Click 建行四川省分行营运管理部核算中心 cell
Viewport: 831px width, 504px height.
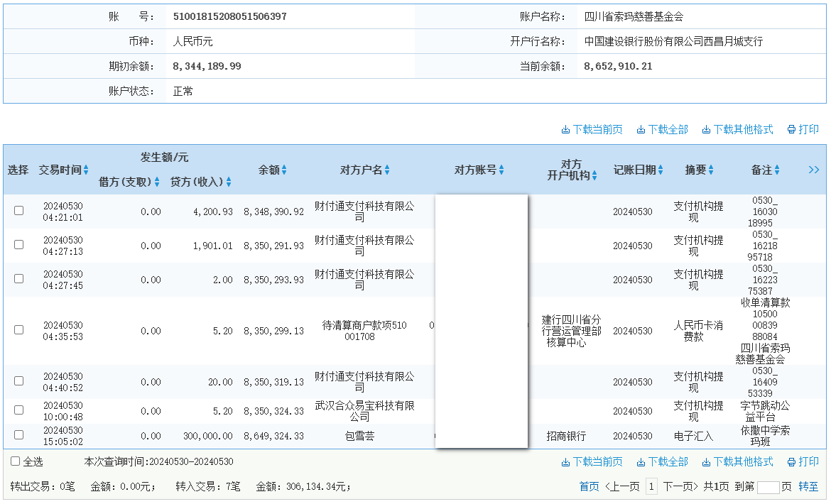point(571,331)
